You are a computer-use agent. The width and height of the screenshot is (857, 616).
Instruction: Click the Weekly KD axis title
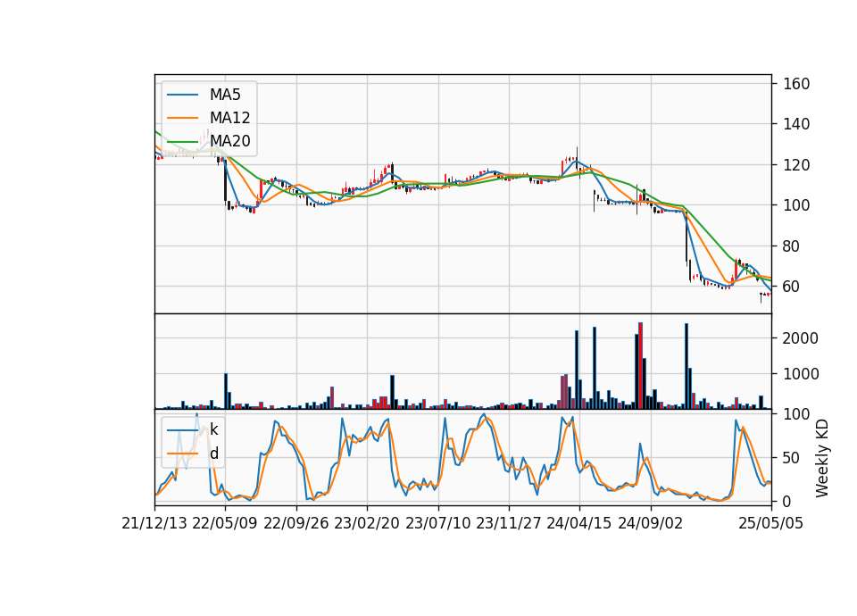point(822,459)
